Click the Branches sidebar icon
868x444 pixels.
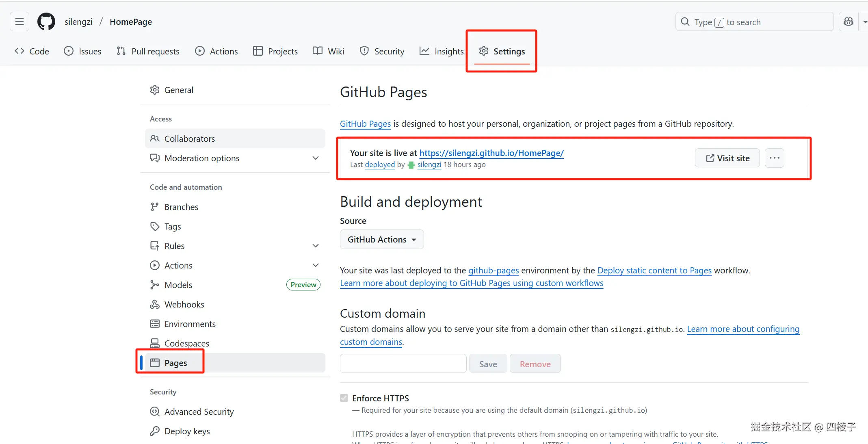click(x=155, y=207)
